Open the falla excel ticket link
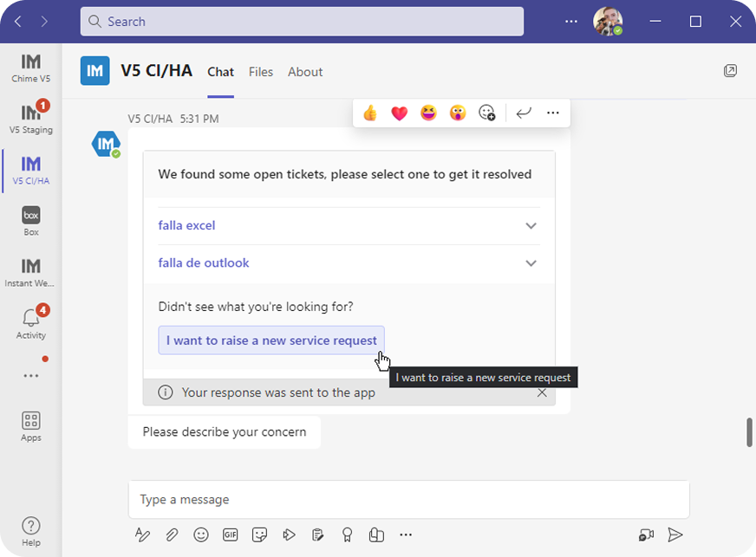 [186, 225]
